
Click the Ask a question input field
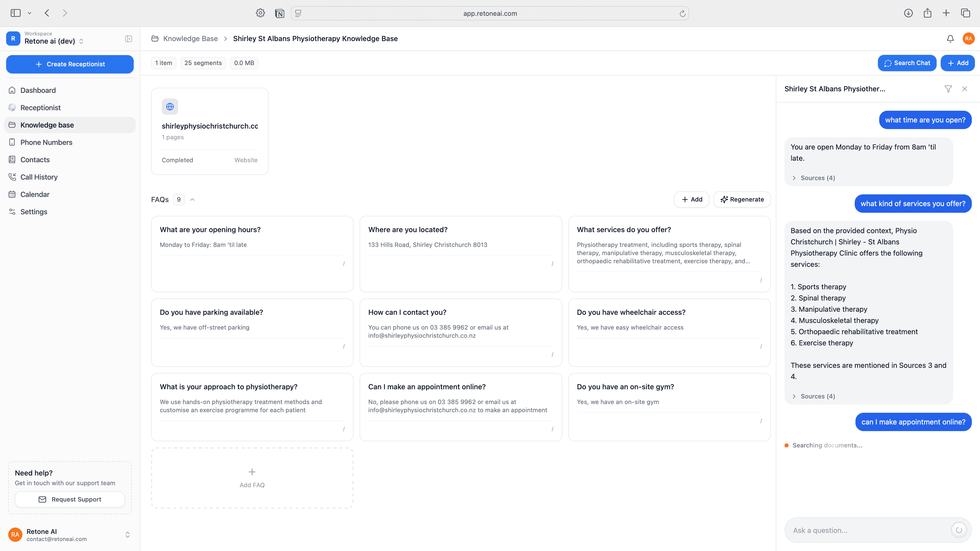(x=867, y=530)
